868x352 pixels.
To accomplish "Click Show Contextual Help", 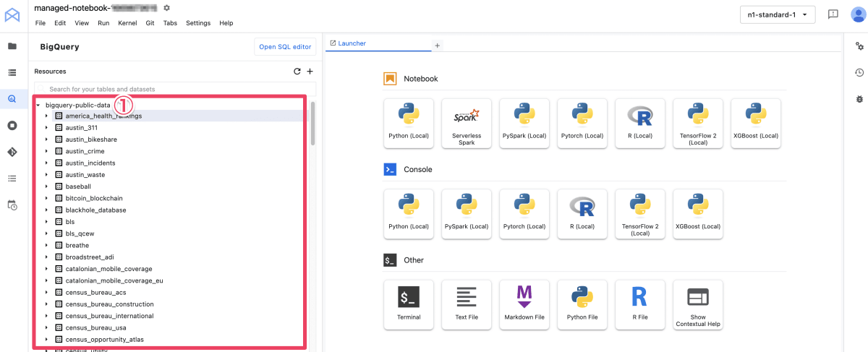I will 698,305.
